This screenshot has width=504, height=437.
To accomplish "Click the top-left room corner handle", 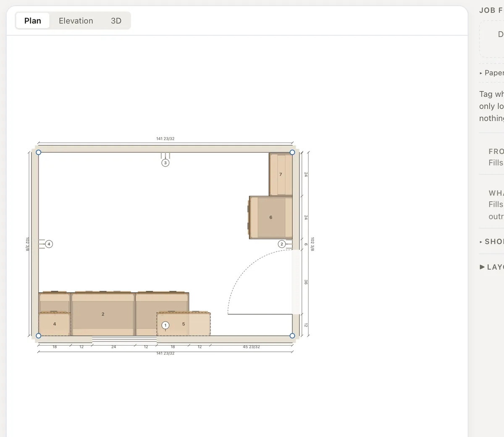I will [39, 153].
